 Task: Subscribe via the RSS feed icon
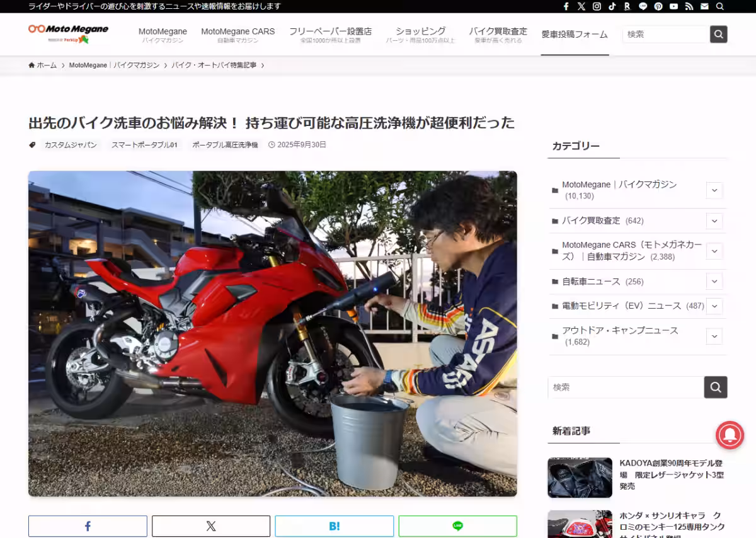pos(688,6)
